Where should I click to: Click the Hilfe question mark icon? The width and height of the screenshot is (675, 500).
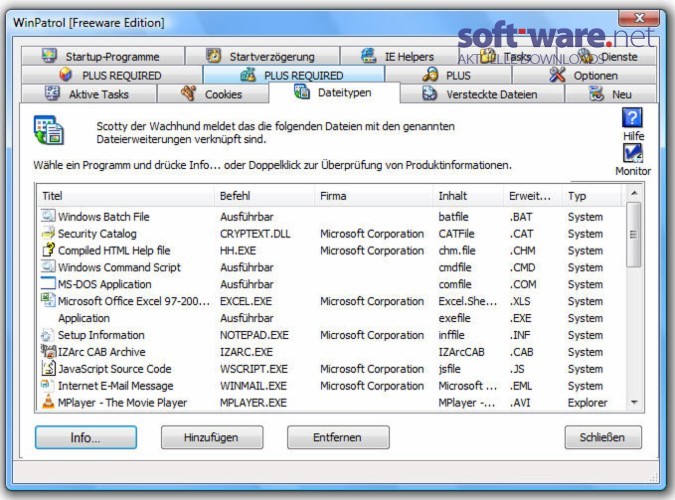[x=632, y=118]
